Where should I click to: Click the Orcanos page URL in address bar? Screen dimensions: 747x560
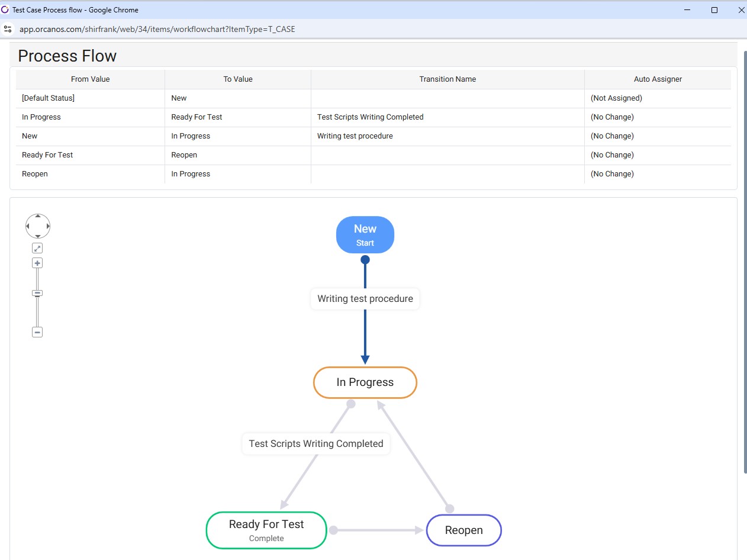157,29
